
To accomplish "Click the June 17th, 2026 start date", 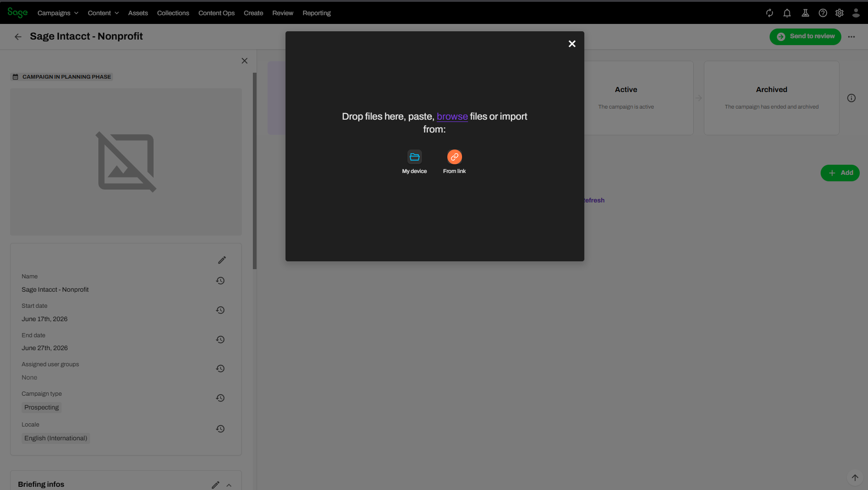I will tap(45, 319).
